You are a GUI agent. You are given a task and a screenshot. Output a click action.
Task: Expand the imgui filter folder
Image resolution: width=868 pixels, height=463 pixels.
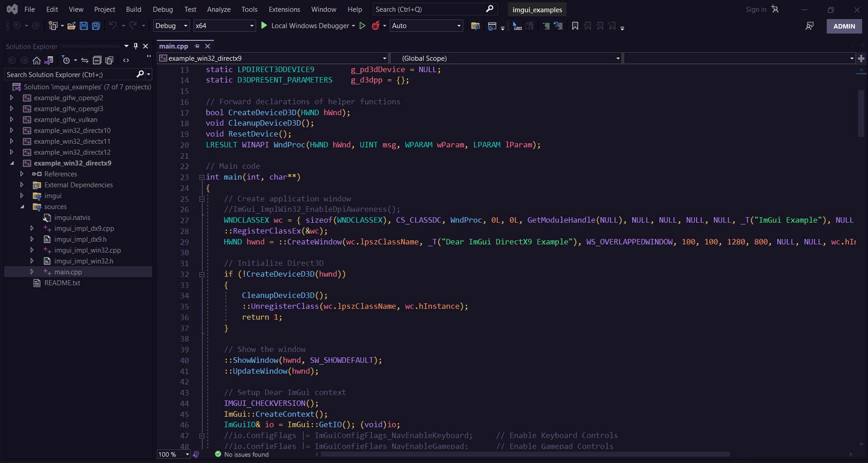click(22, 196)
